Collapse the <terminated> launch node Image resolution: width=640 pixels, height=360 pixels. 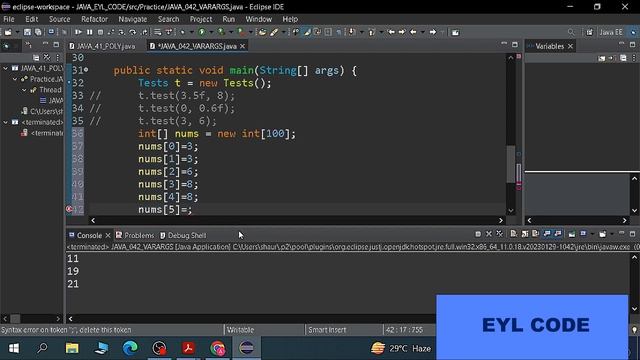(6, 122)
